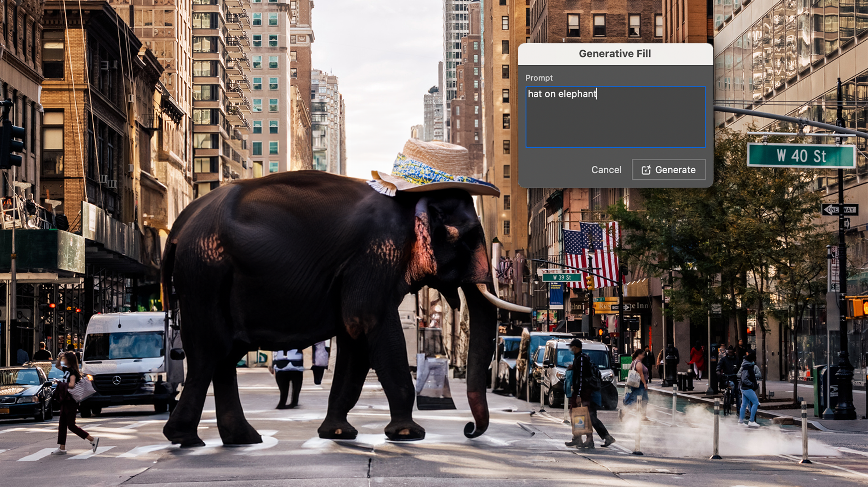Click the sparkle icon beside Generate
The height and width of the screenshot is (487, 868).
(x=646, y=170)
